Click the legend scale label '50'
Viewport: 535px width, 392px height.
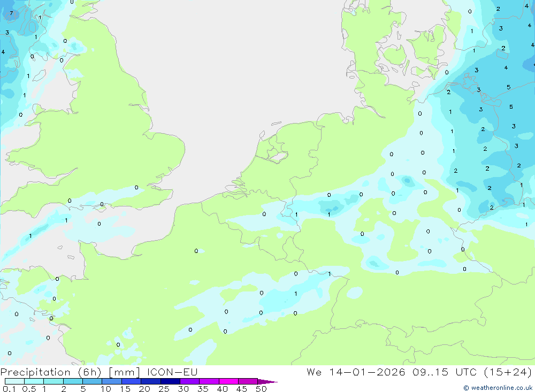(x=261, y=389)
